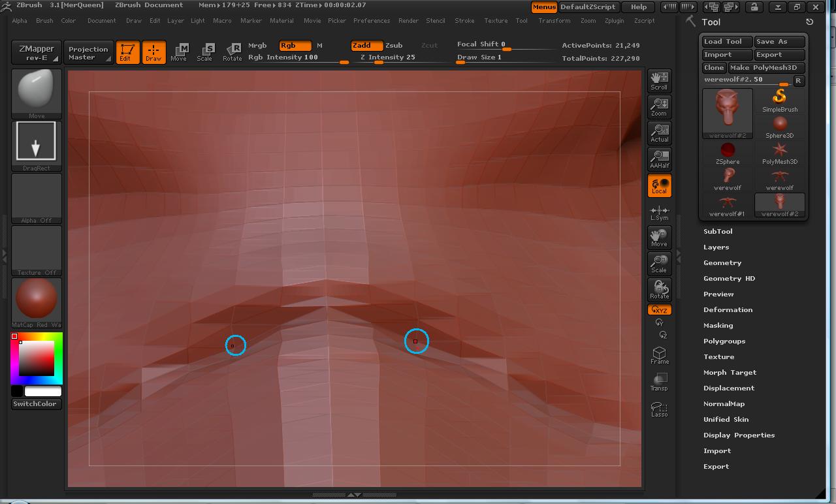Viewport: 836px width, 504px height.
Task: Select the Actual size icon
Action: (659, 133)
